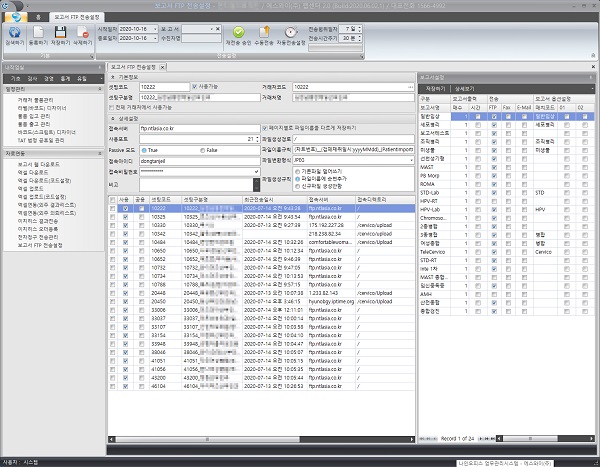Viewport: 600px width, 467px height.
Task: Open the 유틸 navigation menu item
Action: 82,79
